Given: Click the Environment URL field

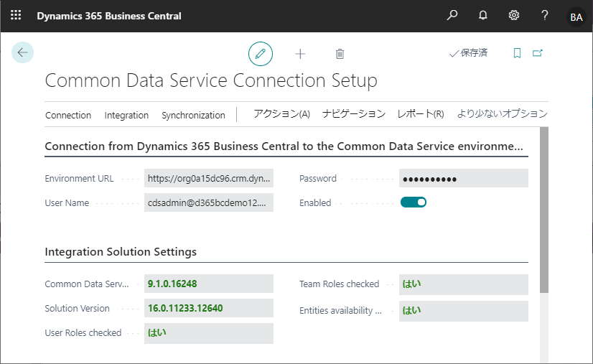Looking at the screenshot, I should [209, 178].
